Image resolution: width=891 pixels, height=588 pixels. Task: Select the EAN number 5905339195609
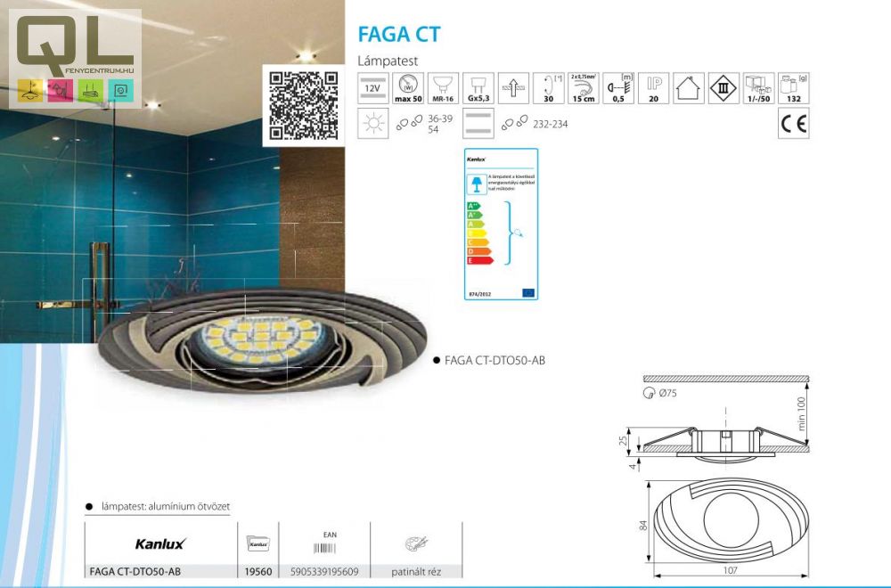pyautogui.click(x=324, y=572)
